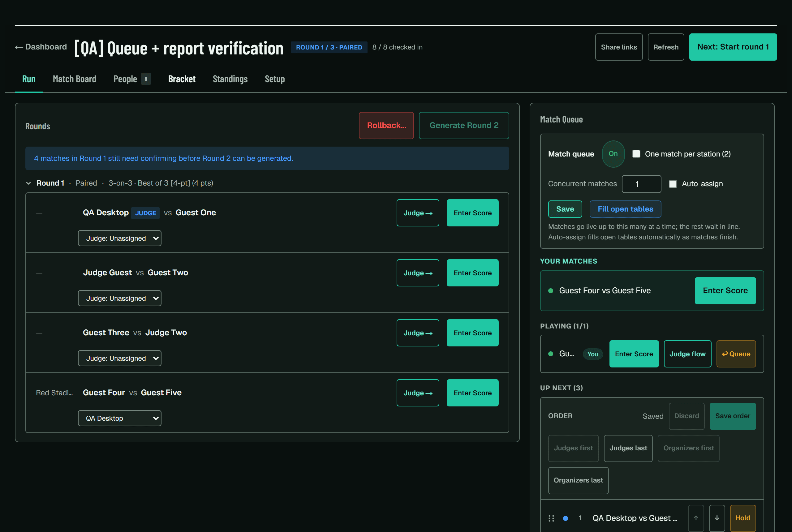Click Save order button
The width and height of the screenshot is (792, 532).
coord(733,416)
